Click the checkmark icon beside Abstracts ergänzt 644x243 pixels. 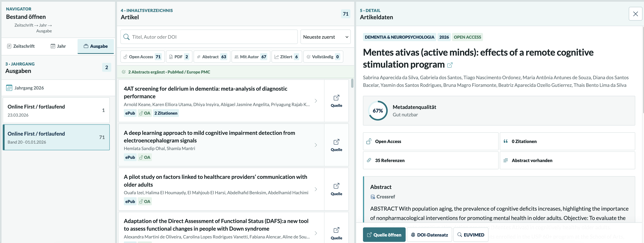(124, 72)
